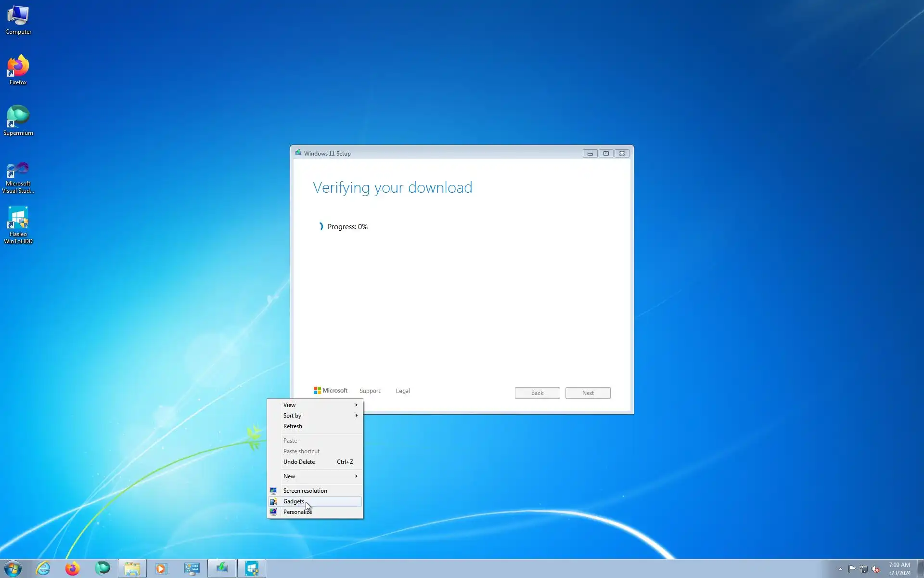Open Internet Explorer from taskbar

click(x=43, y=568)
